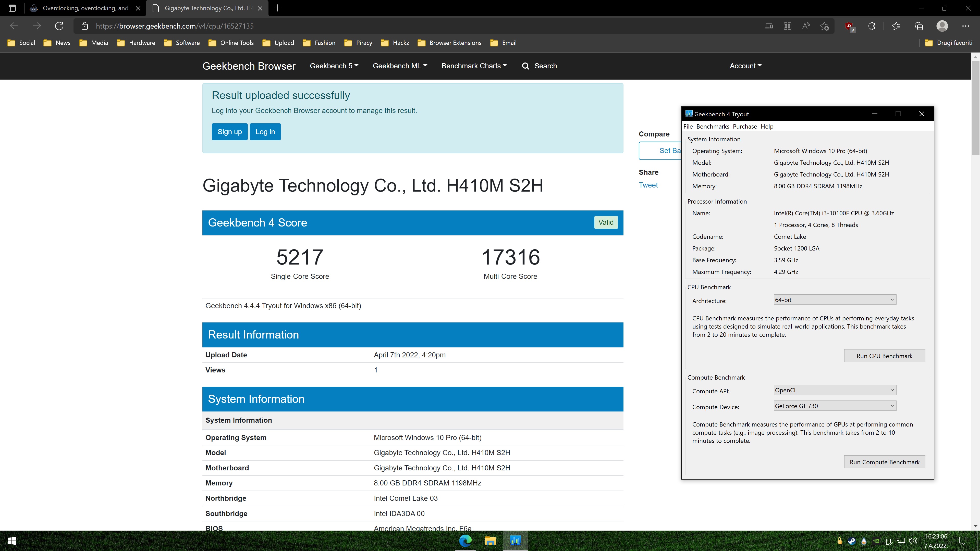Open the browser Extensions puzzle icon
The width and height of the screenshot is (980, 551).
(x=871, y=26)
